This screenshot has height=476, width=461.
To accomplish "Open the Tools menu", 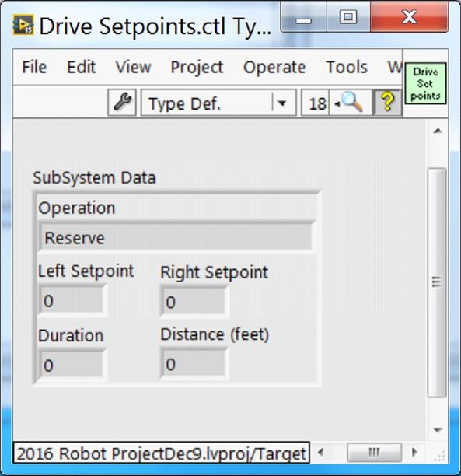I will coord(347,67).
